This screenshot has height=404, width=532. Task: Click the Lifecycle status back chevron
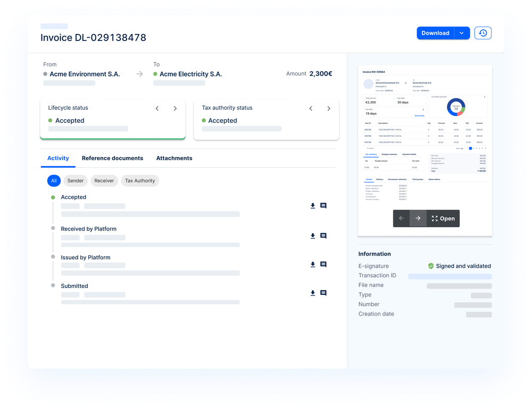157,108
